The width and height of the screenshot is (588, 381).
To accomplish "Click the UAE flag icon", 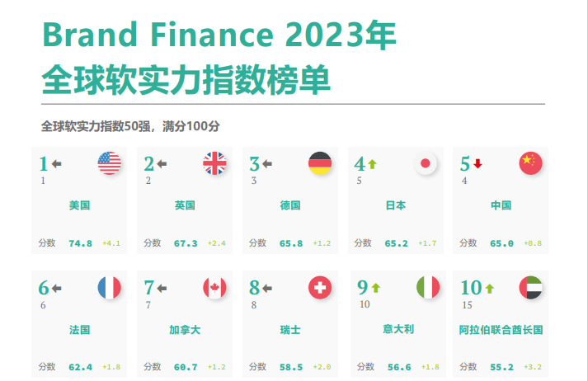I will pos(530,288).
